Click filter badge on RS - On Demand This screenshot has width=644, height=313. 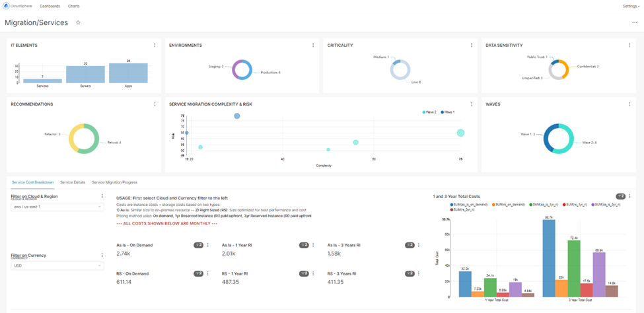pyautogui.click(x=199, y=273)
